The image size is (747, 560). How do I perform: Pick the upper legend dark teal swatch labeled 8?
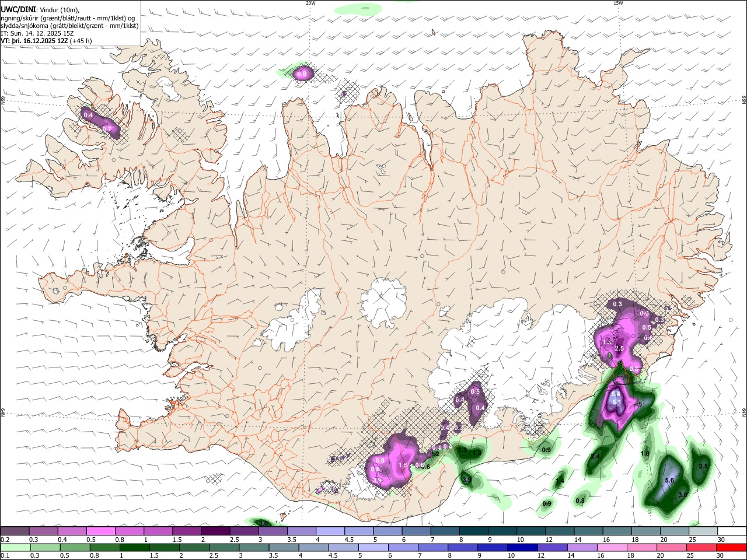(473, 531)
